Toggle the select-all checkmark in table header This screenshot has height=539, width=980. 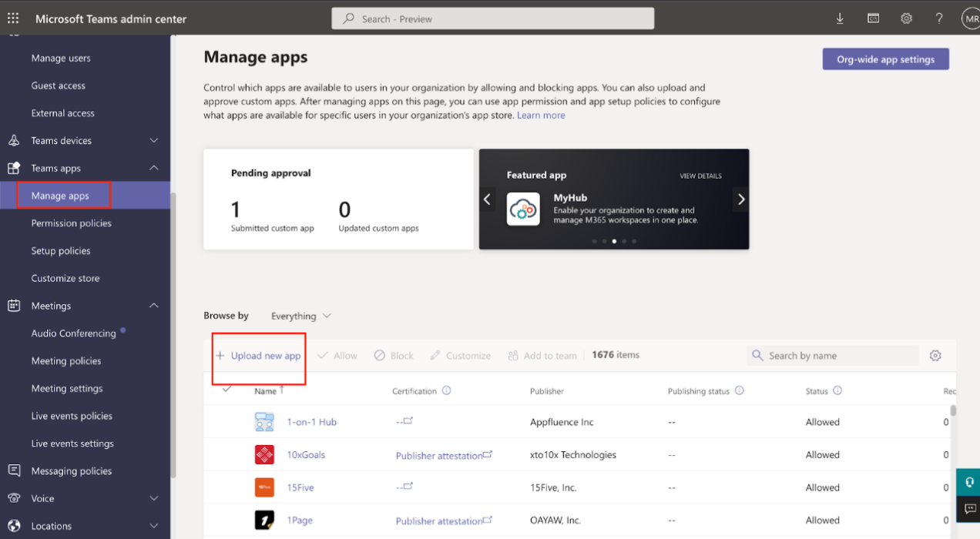pyautogui.click(x=227, y=389)
